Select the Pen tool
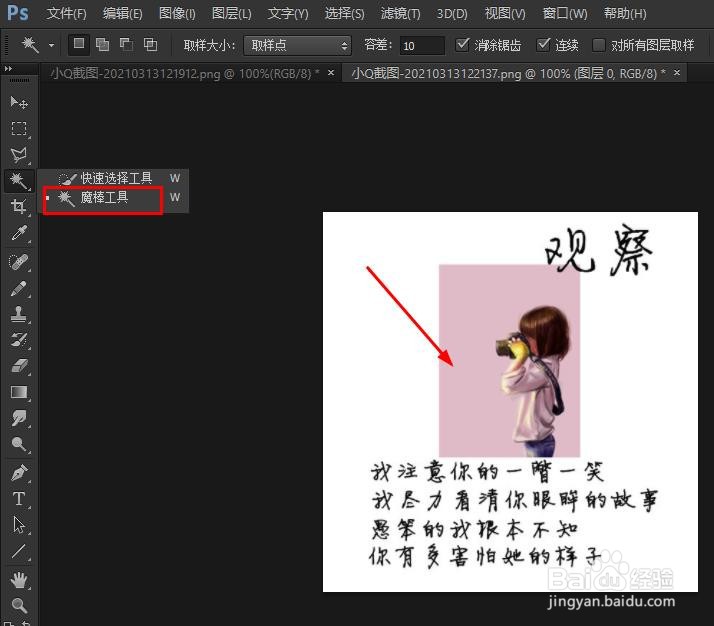Viewport: 714px width, 626px height. tap(19, 473)
